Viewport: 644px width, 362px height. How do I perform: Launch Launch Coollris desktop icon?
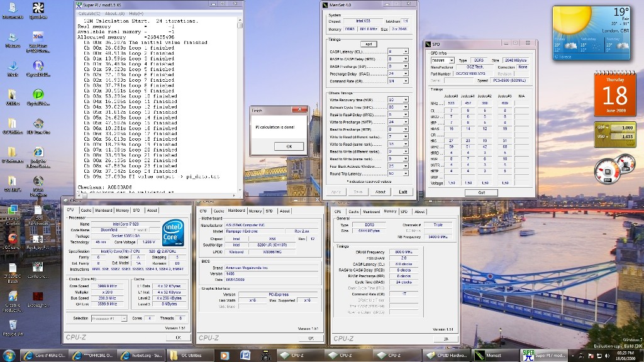pos(13,215)
